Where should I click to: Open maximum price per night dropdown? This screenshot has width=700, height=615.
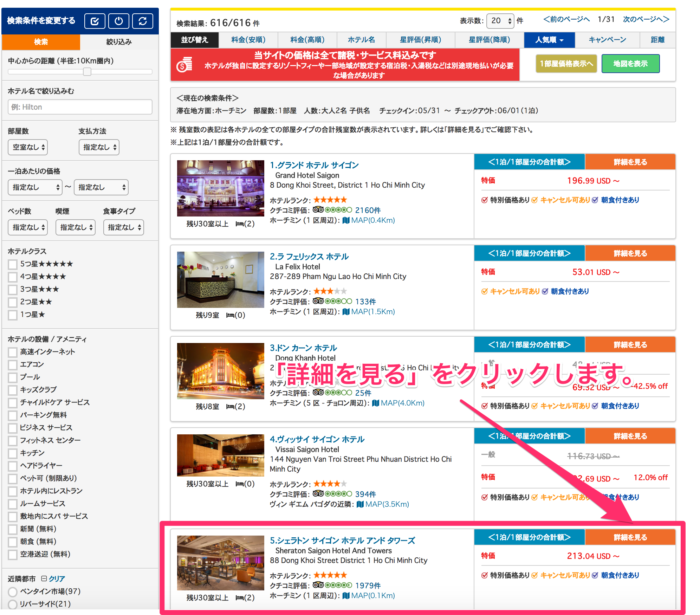click(x=101, y=187)
